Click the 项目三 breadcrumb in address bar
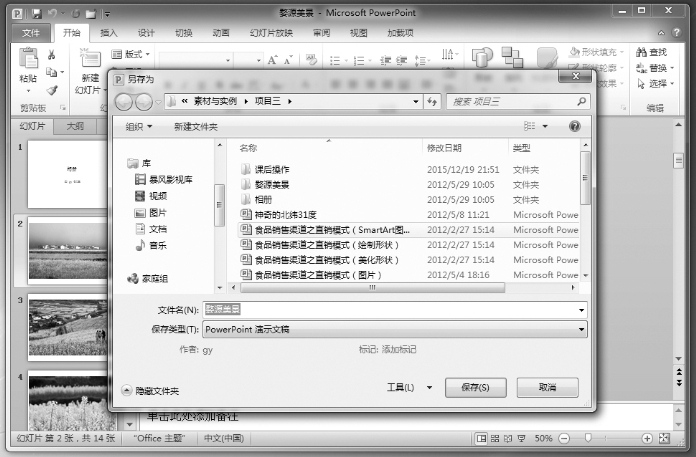696x457 pixels. (x=267, y=102)
